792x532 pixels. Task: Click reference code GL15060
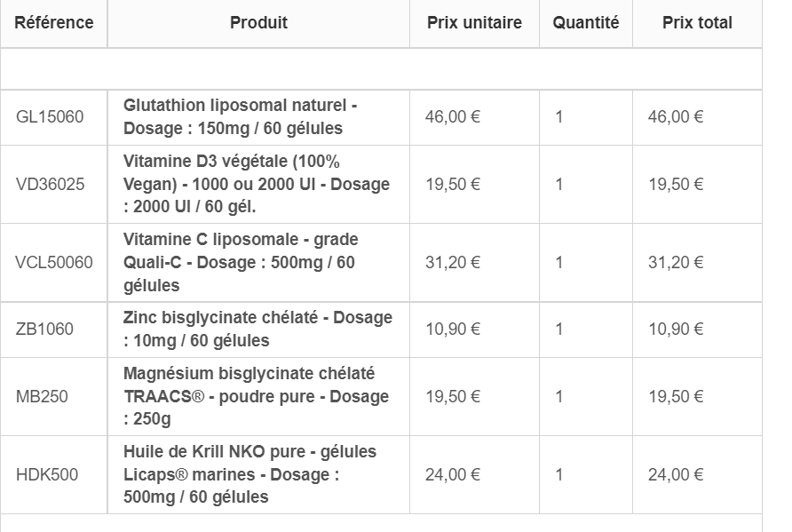[51, 116]
